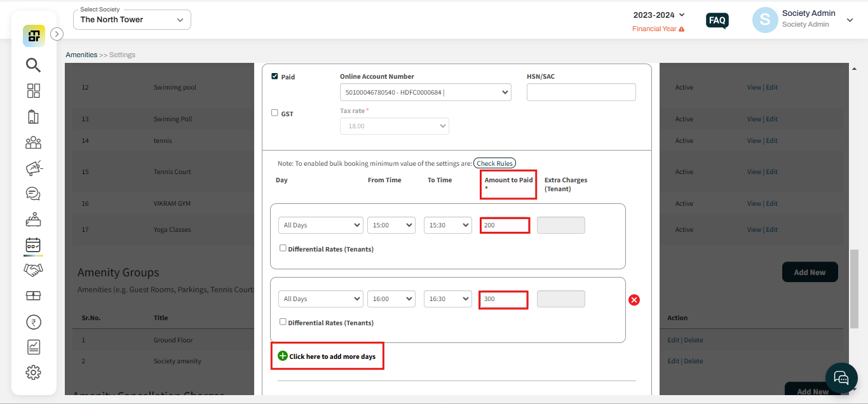Edit the tennis amenity row

(772, 141)
